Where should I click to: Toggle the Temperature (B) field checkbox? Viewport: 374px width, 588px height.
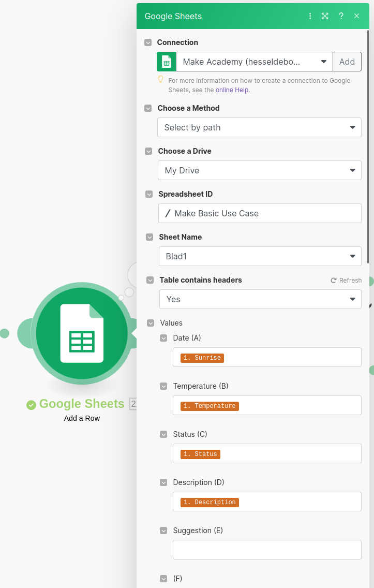pyautogui.click(x=163, y=386)
